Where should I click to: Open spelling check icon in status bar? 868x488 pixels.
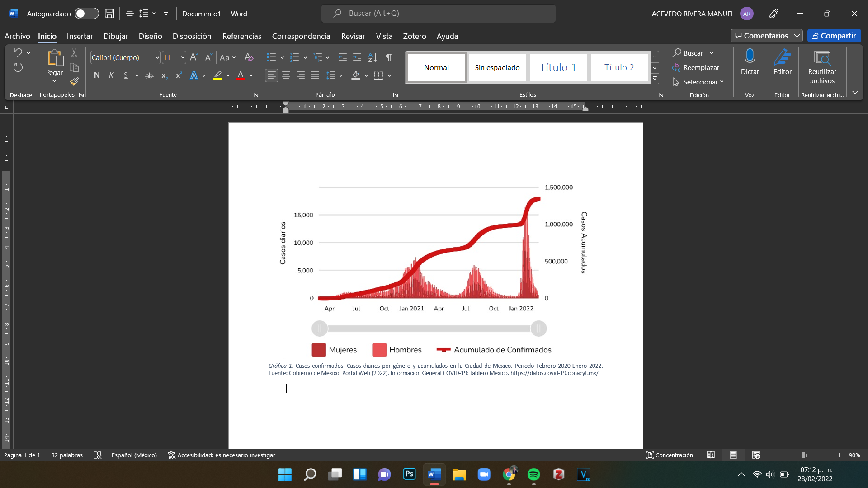point(98,455)
